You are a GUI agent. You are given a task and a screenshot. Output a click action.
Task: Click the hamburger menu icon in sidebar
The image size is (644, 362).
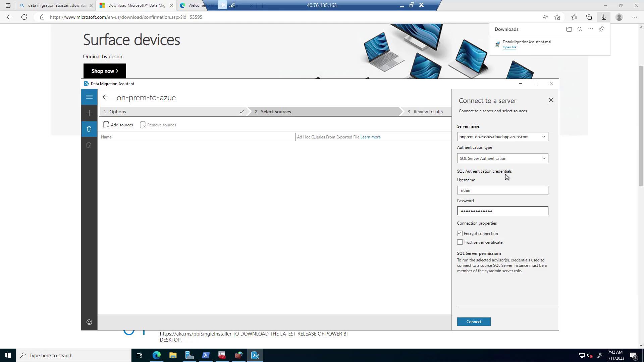(89, 97)
